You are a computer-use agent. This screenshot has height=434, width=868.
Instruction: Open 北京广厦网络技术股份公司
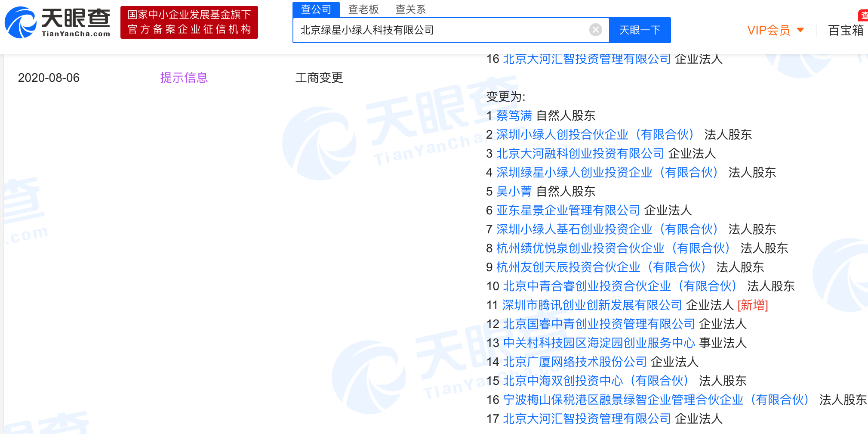click(575, 362)
